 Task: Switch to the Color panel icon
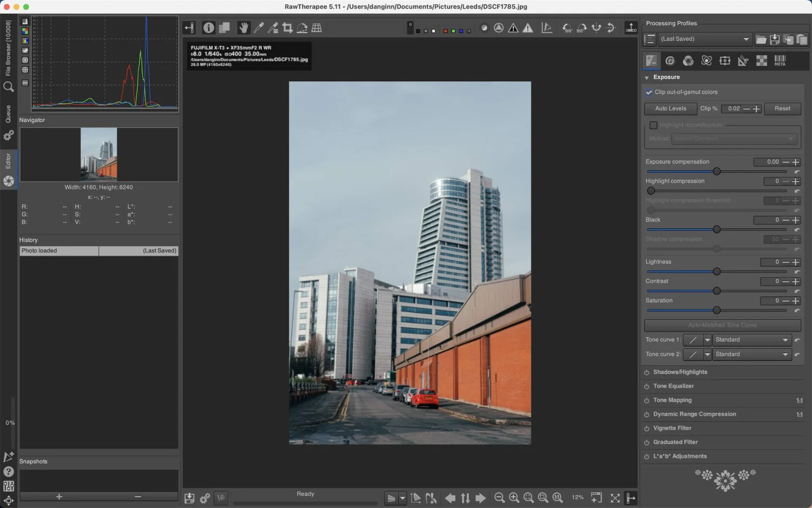pyautogui.click(x=688, y=61)
